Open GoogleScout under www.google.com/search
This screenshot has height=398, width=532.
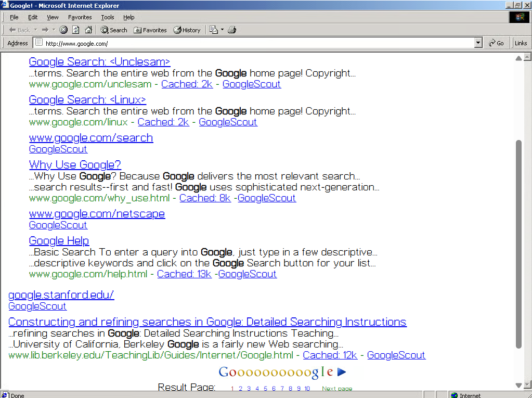click(x=58, y=149)
